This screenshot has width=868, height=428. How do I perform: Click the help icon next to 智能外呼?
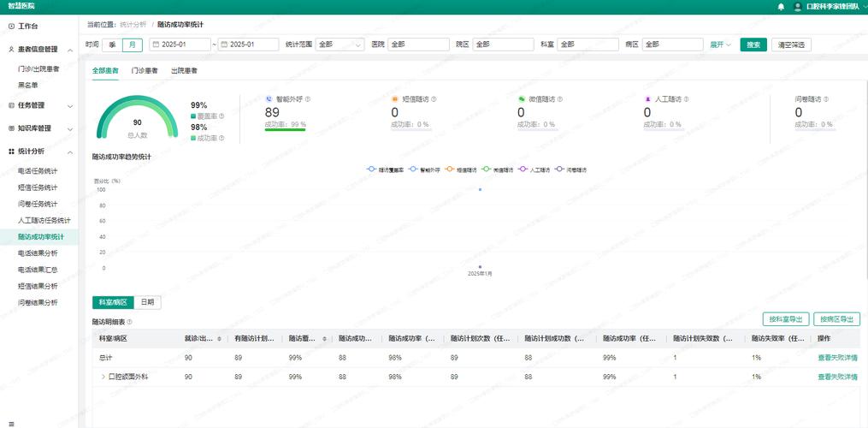pyautogui.click(x=308, y=98)
